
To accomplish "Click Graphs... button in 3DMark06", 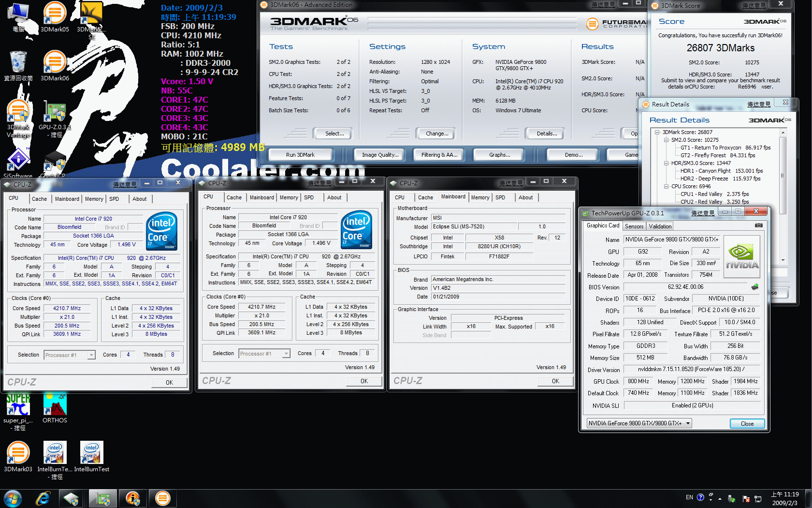I will tap(499, 155).
